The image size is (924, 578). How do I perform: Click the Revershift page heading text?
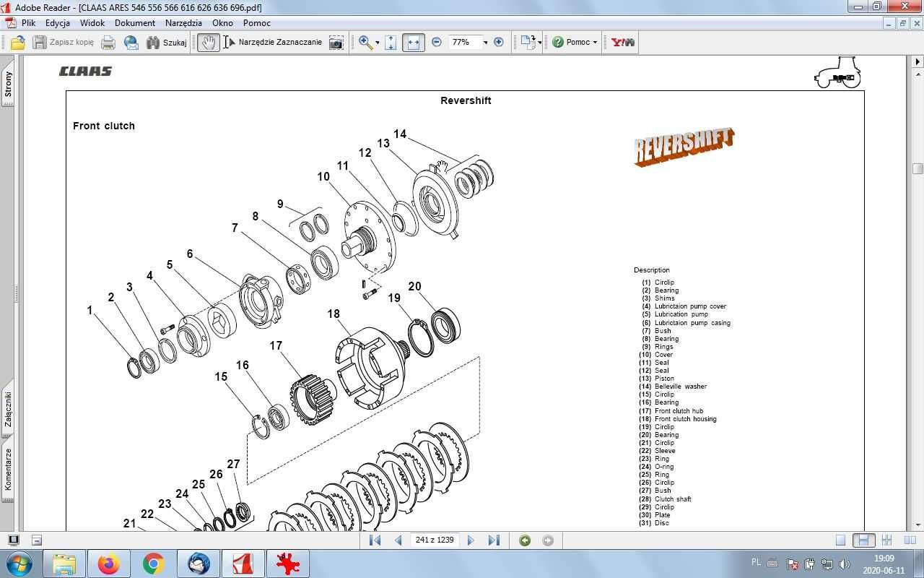pyautogui.click(x=466, y=100)
